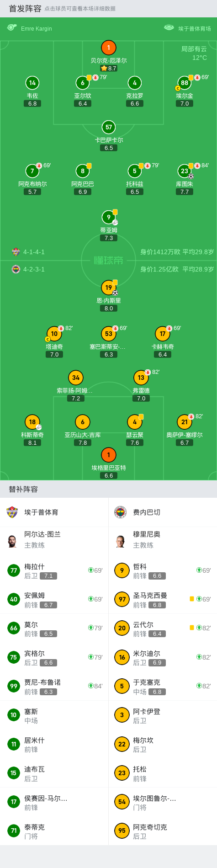Open player 57 卡巴萨卡尔 details
Screen dimensions: 217x868
109,127
